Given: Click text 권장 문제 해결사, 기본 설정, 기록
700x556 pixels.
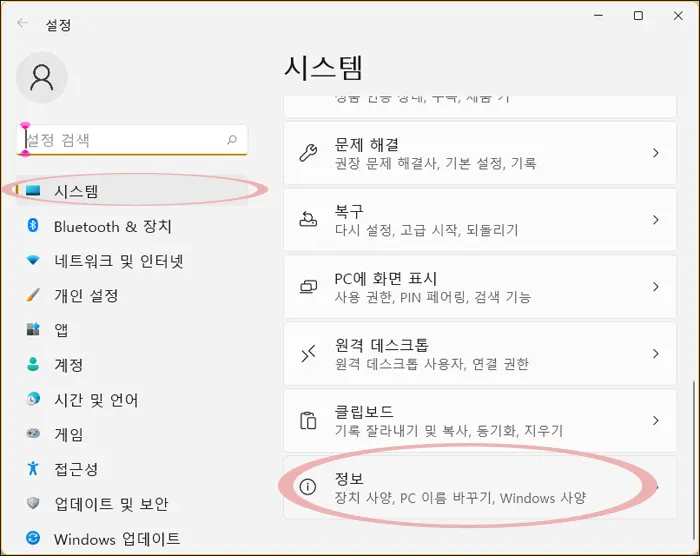Looking at the screenshot, I should 435,163.
